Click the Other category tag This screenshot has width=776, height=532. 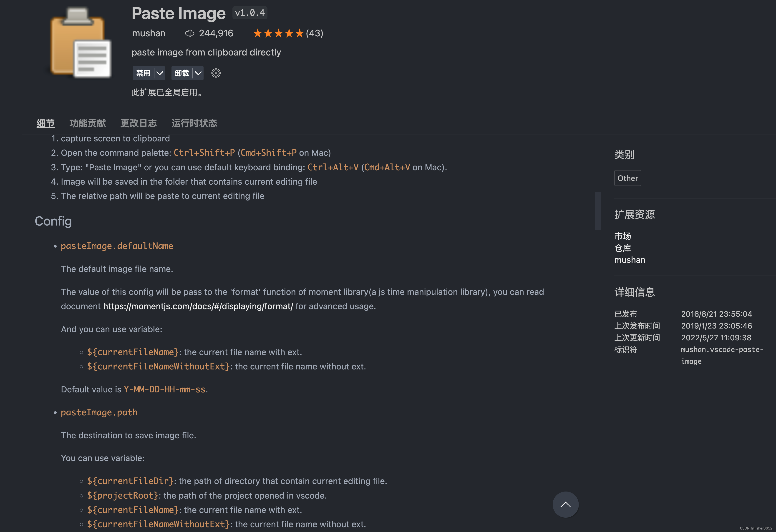[x=627, y=178]
